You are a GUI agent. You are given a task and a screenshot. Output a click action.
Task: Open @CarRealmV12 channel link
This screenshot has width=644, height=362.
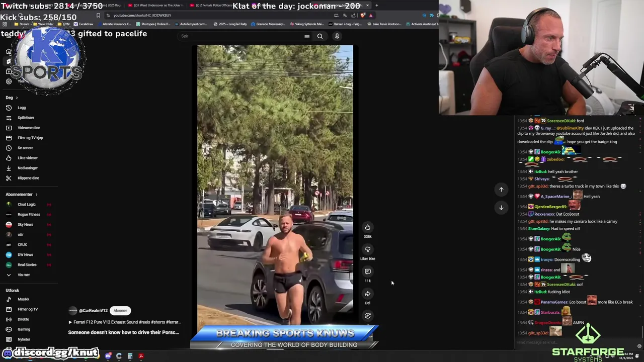tap(93, 311)
